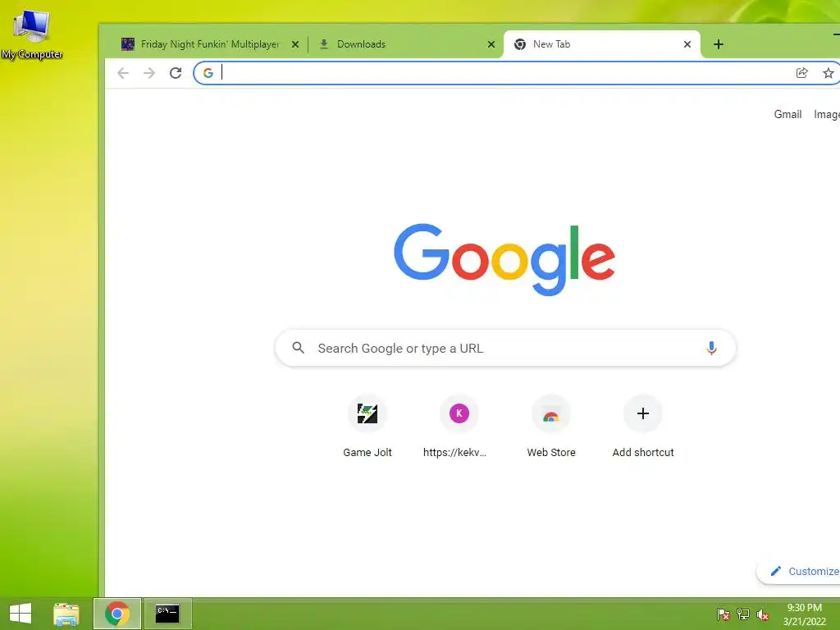Open the Windows Start menu
This screenshot has height=630, width=840.
[x=21, y=614]
